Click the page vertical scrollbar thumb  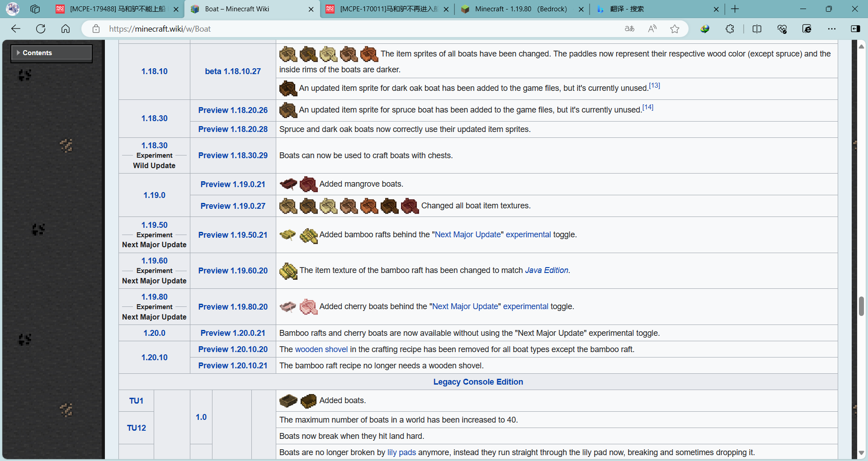(861, 306)
